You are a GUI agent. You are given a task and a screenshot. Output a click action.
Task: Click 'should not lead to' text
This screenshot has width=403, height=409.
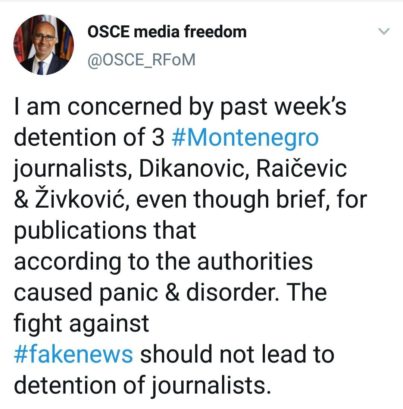(x=237, y=354)
